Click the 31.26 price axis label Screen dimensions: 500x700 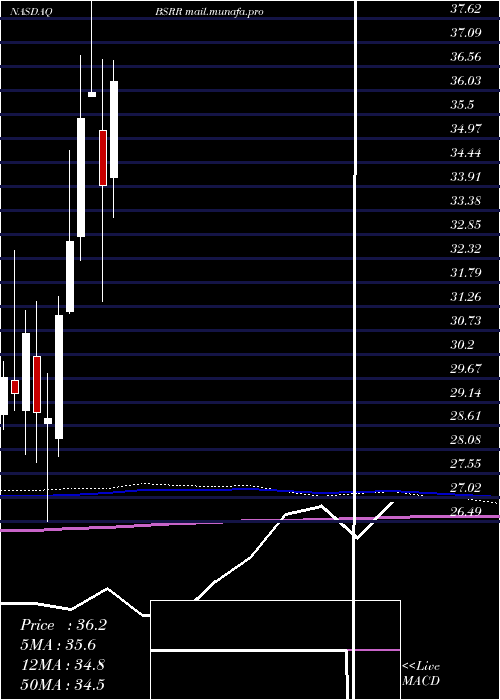(x=466, y=296)
